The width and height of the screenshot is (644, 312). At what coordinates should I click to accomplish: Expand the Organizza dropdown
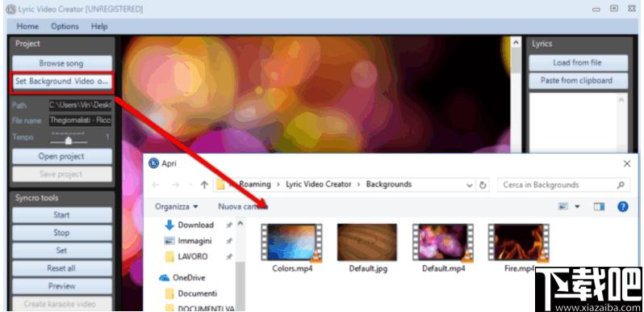(177, 207)
